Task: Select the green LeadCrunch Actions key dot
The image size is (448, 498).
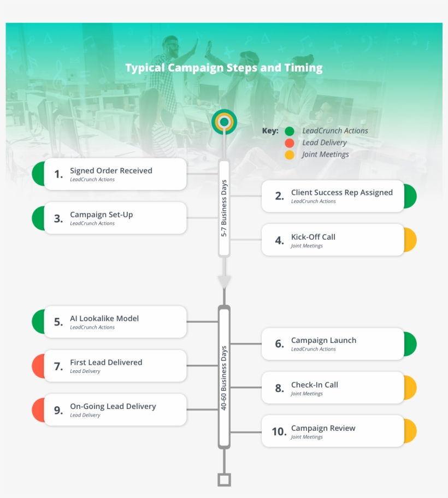Action: [290, 131]
